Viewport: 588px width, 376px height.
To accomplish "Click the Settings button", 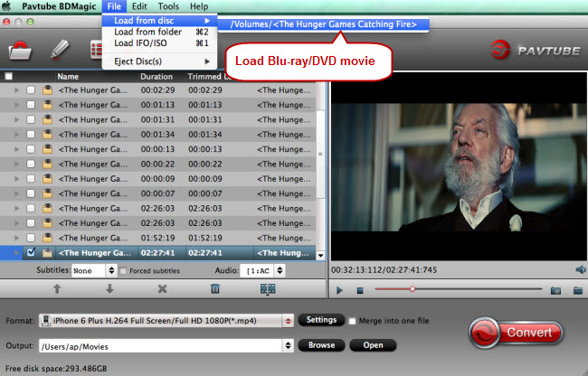I will [x=321, y=320].
